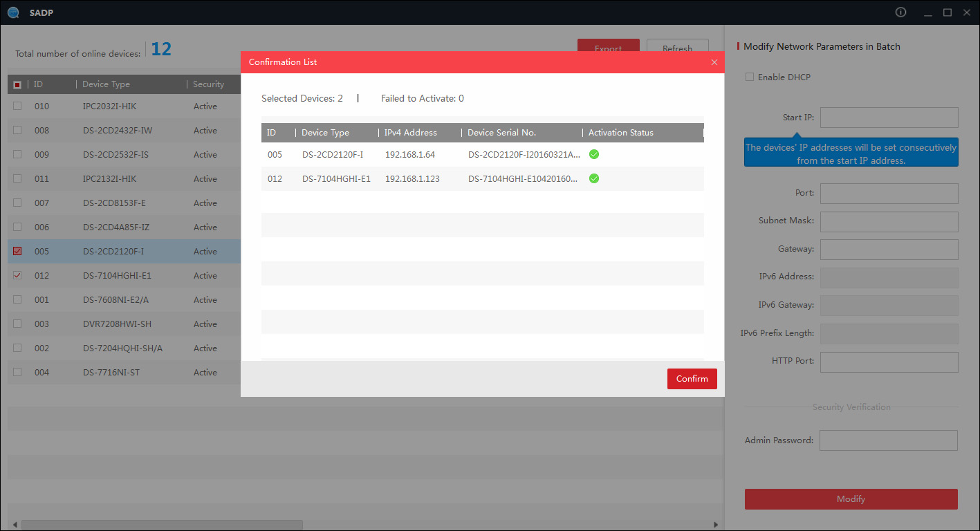Check the box for device 002 DS-7204HQHI-SH/A
Image resolution: width=980 pixels, height=531 pixels.
click(17, 348)
